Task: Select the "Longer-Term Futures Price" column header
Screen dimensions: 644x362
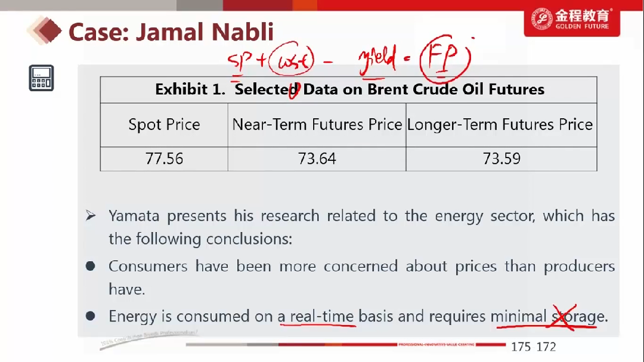Action: pos(500,125)
